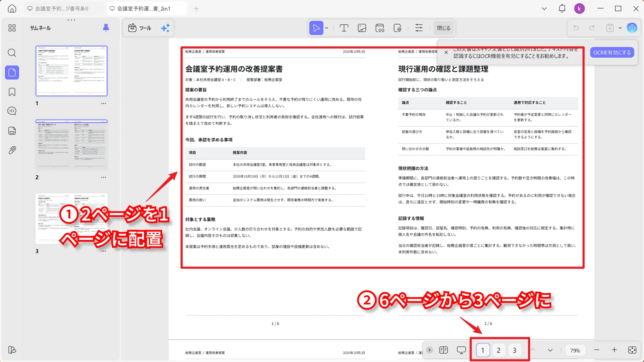Screen dimensions: 644x362
Task: Open the search panel magnifier icon
Action: point(12,53)
